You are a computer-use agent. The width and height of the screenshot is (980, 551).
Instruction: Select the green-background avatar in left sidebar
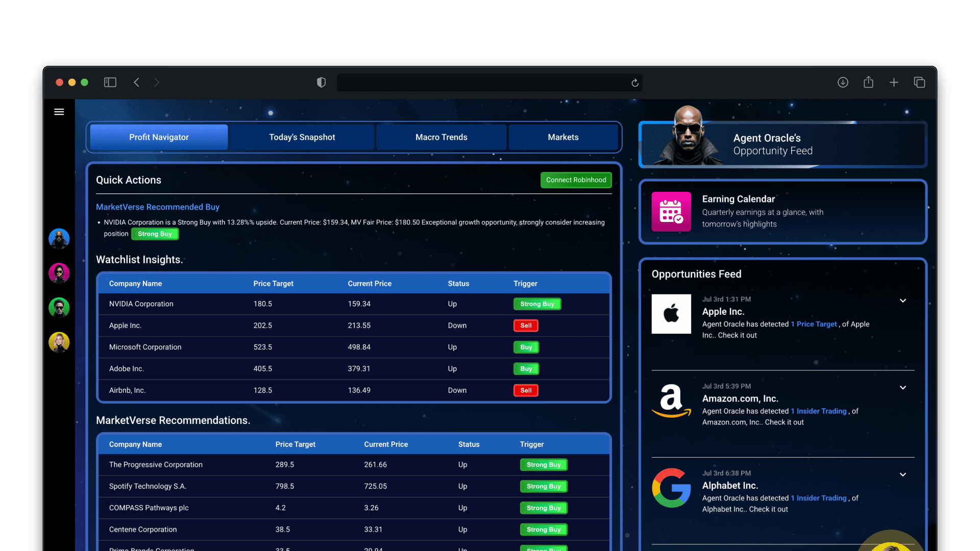[59, 308]
